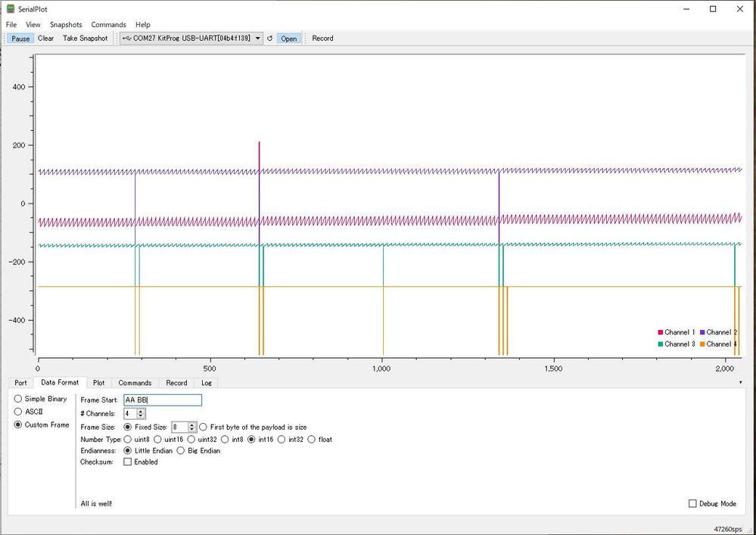Screen dimensions: 756x535
Task: Select the float number type
Action: [312, 439]
